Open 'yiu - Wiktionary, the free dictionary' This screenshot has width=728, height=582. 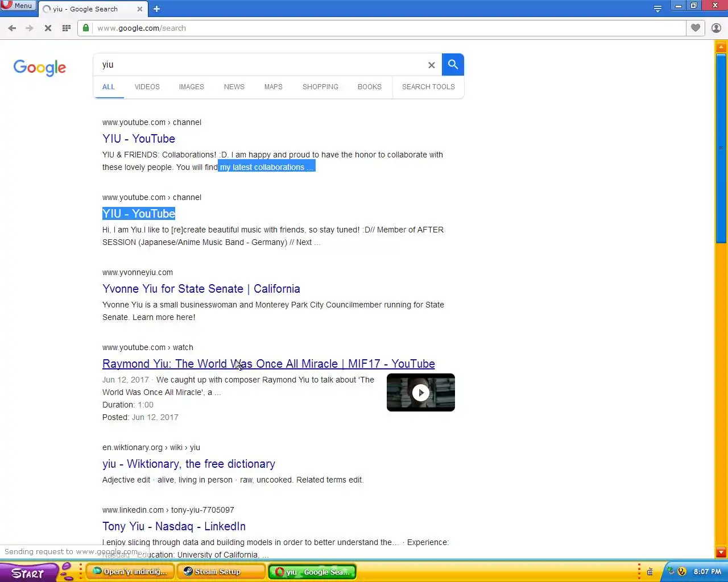pyautogui.click(x=189, y=464)
